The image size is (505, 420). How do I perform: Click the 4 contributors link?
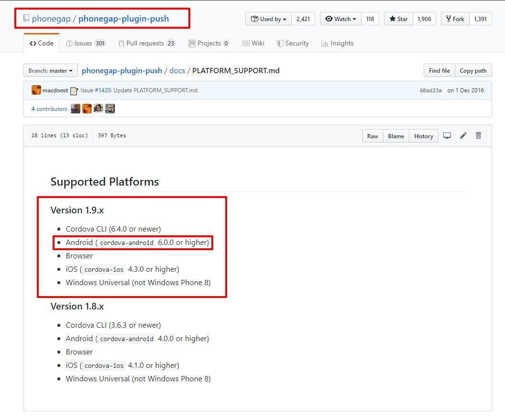(x=49, y=109)
